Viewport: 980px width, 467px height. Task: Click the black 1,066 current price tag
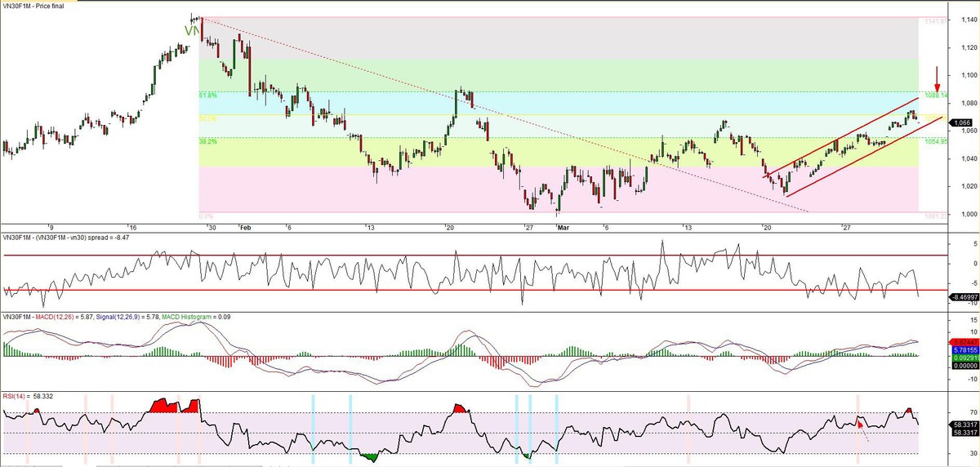pyautogui.click(x=961, y=122)
